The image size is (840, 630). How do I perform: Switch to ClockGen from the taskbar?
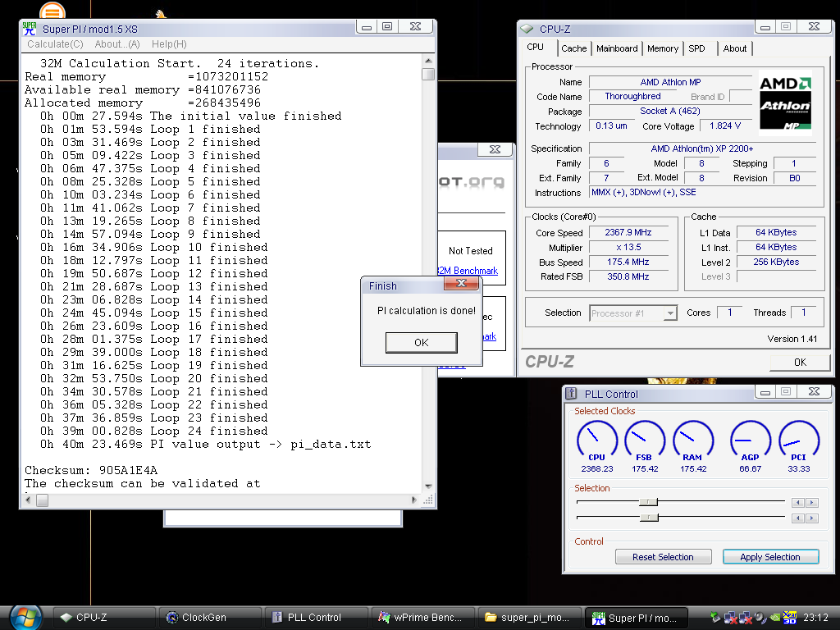(x=210, y=618)
